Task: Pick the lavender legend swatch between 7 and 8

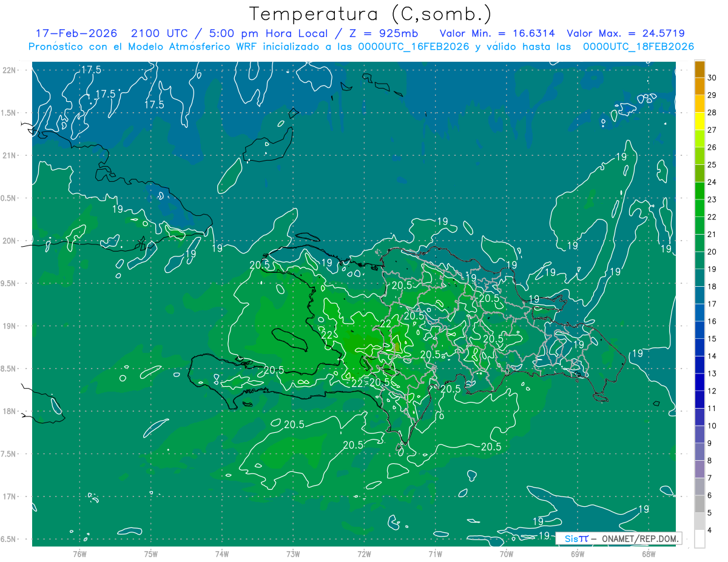Action: (699, 469)
